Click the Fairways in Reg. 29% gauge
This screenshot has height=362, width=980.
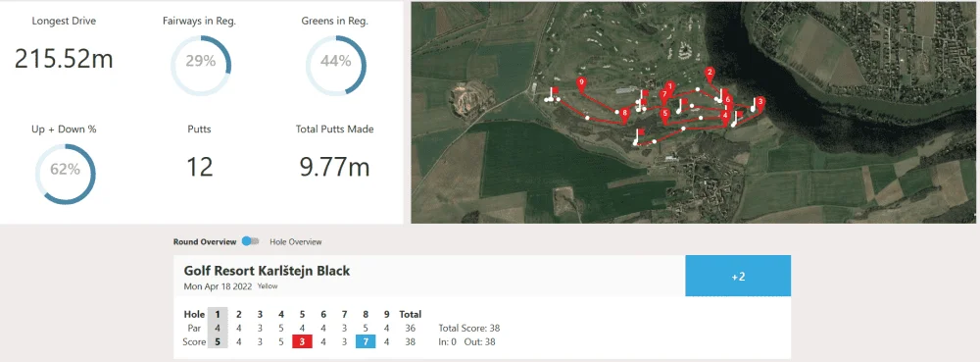(201, 65)
